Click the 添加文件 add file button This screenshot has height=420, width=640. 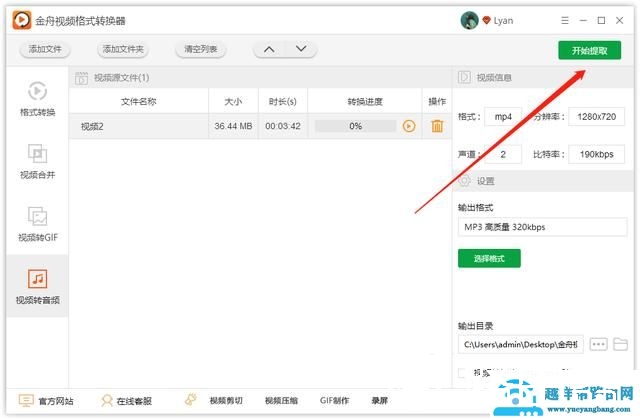tap(45, 49)
